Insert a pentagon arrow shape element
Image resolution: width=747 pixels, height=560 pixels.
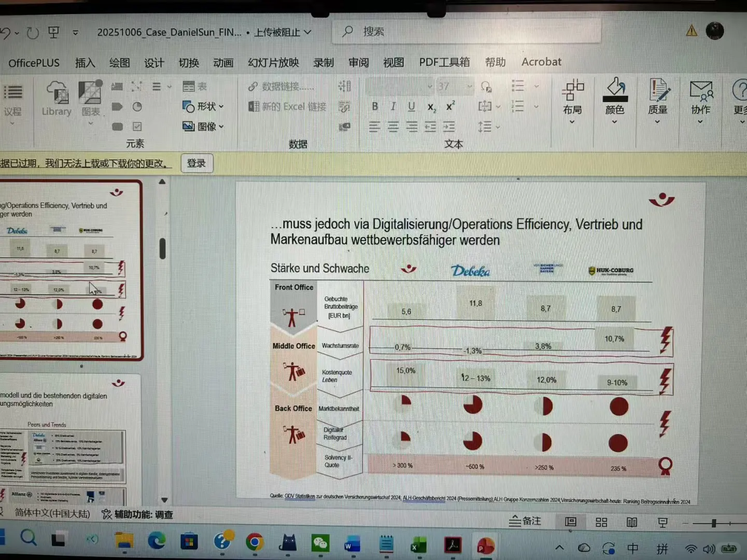(x=117, y=106)
